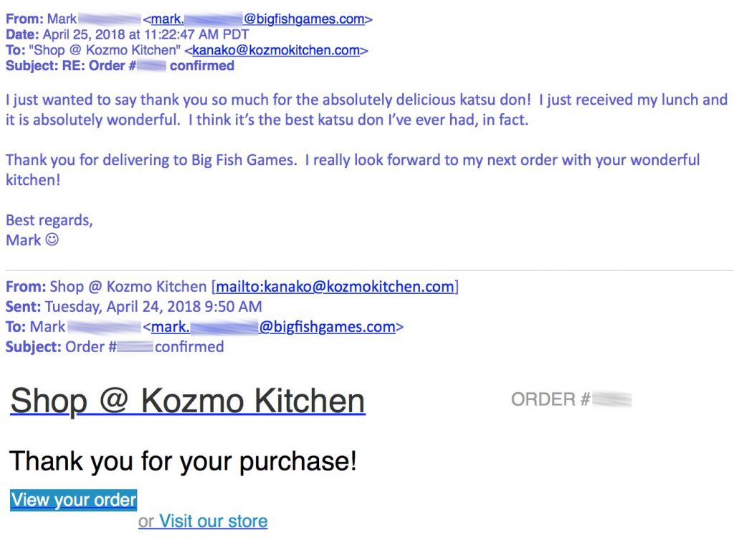This screenshot has width=734, height=560.
Task: Click the View your order button
Action: pos(74,500)
